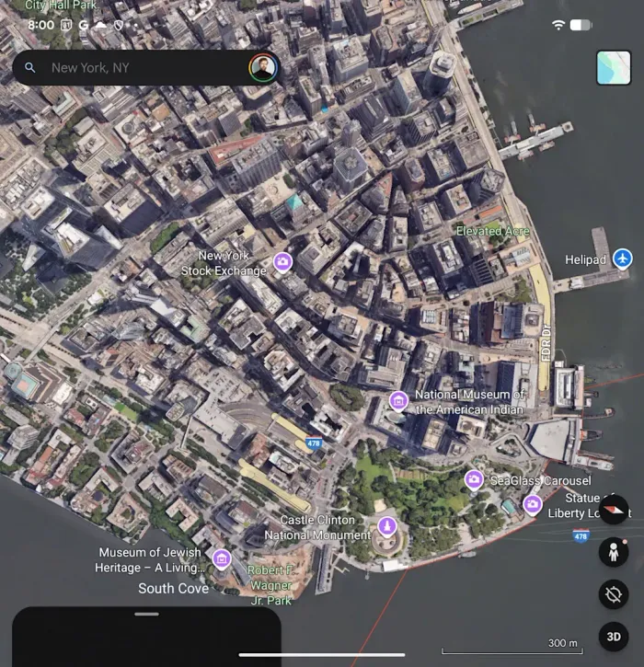Image resolution: width=644 pixels, height=667 pixels.
Task: Tap the National Museum of American Indian pin
Action: point(398,400)
